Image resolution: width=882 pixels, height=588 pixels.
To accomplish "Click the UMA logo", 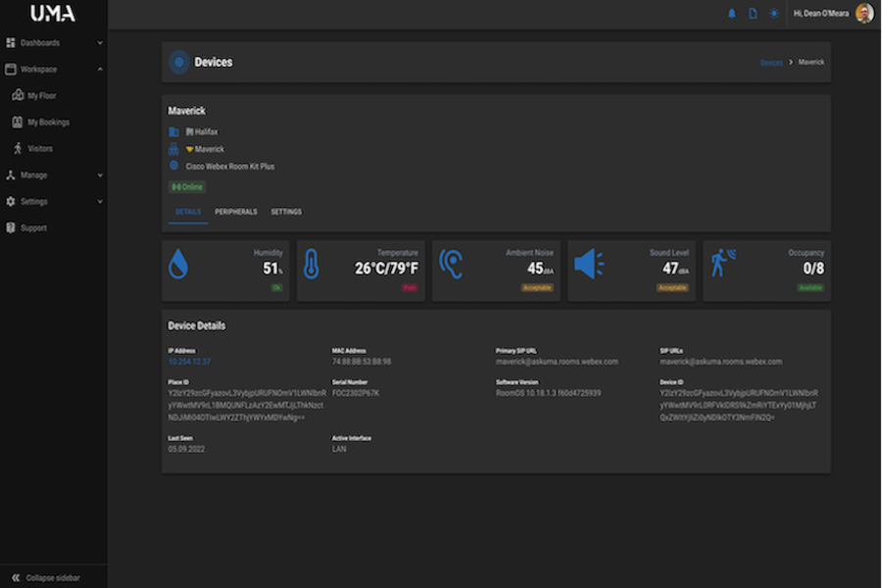I will coord(53,14).
